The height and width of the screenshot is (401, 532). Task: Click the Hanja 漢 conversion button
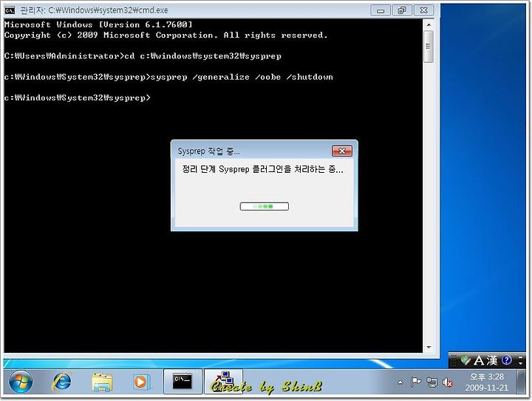(x=491, y=360)
